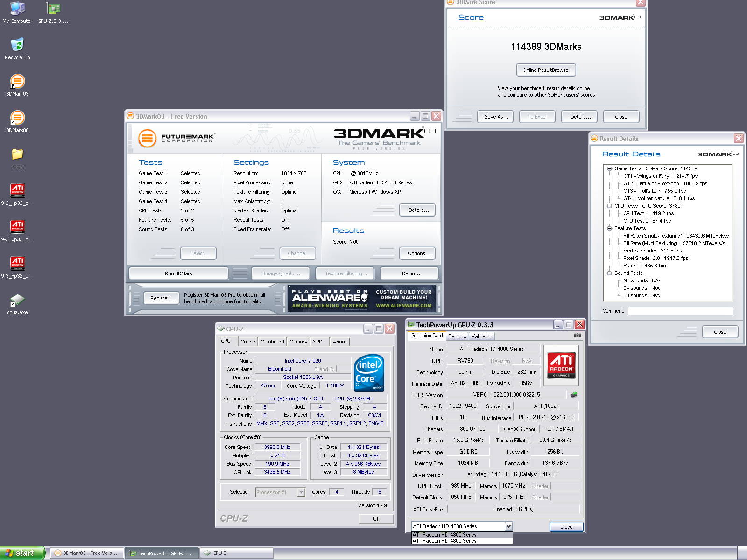Click the Core Speed value 3990.6 MHz
This screenshot has height=560, width=747.
tap(277, 447)
